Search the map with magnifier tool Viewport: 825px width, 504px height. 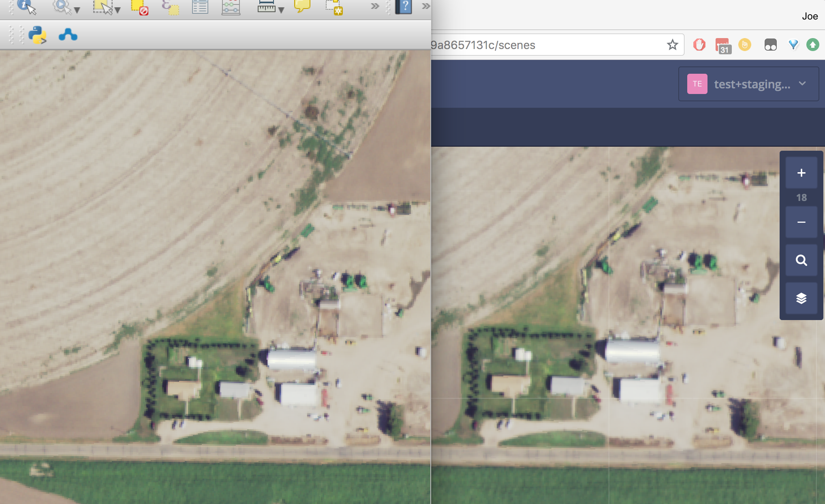(x=801, y=260)
